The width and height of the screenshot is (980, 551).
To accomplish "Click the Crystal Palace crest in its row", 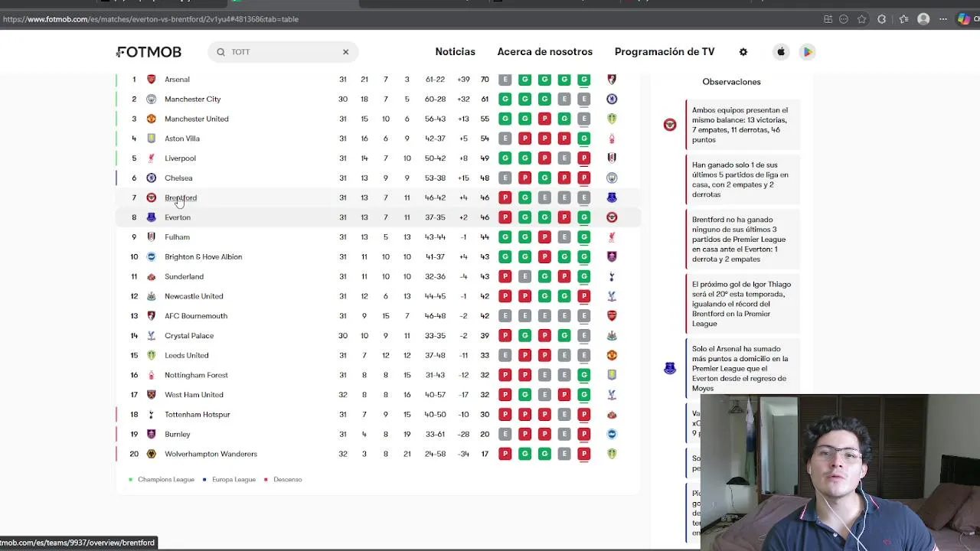I will tap(151, 336).
